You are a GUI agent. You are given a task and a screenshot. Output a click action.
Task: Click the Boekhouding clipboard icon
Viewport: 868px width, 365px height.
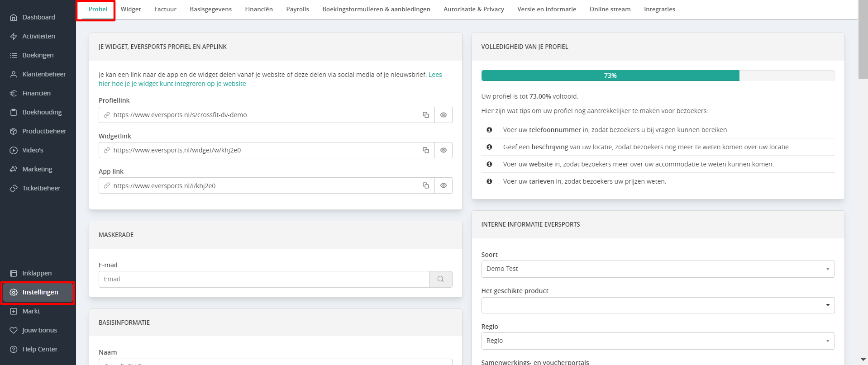click(14, 112)
